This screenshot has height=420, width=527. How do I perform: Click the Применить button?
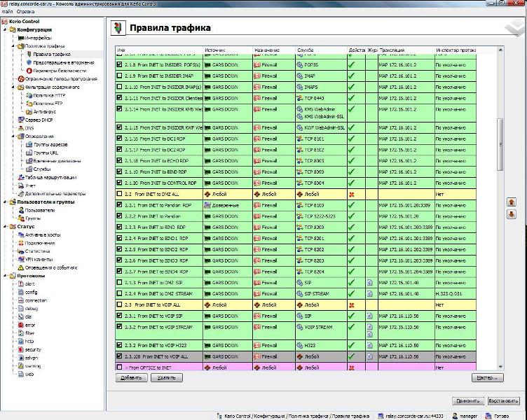click(x=468, y=401)
